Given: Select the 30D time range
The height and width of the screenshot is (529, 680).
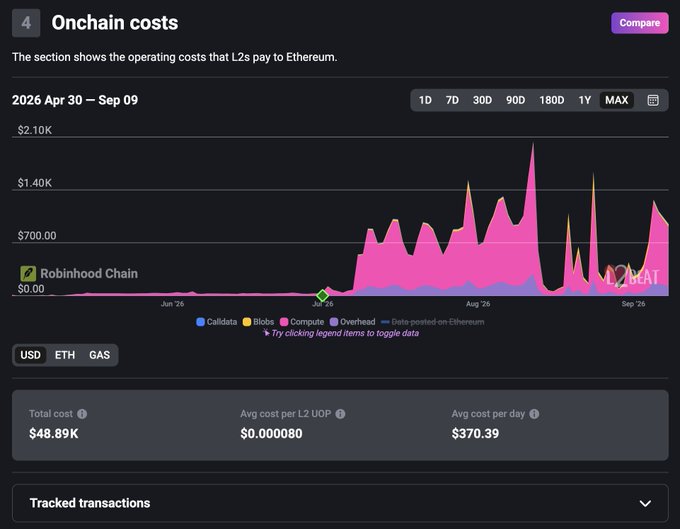Looking at the screenshot, I should pyautogui.click(x=482, y=100).
